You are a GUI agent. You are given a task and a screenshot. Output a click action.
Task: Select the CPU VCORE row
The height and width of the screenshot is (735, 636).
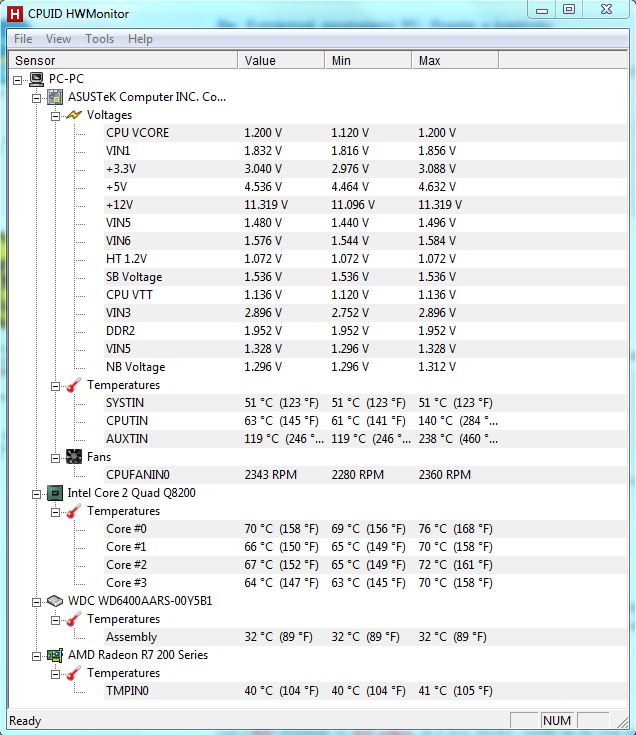(x=366, y=133)
